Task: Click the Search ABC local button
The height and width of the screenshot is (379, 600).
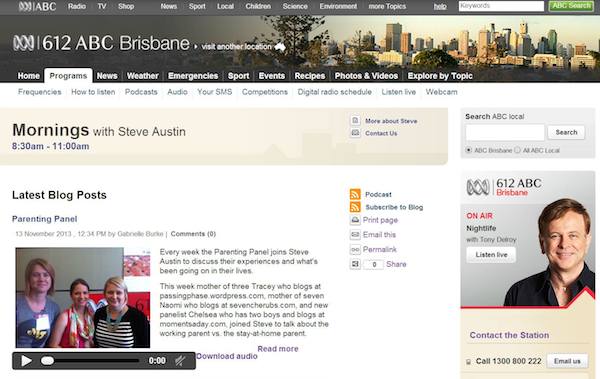Action: [x=566, y=132]
